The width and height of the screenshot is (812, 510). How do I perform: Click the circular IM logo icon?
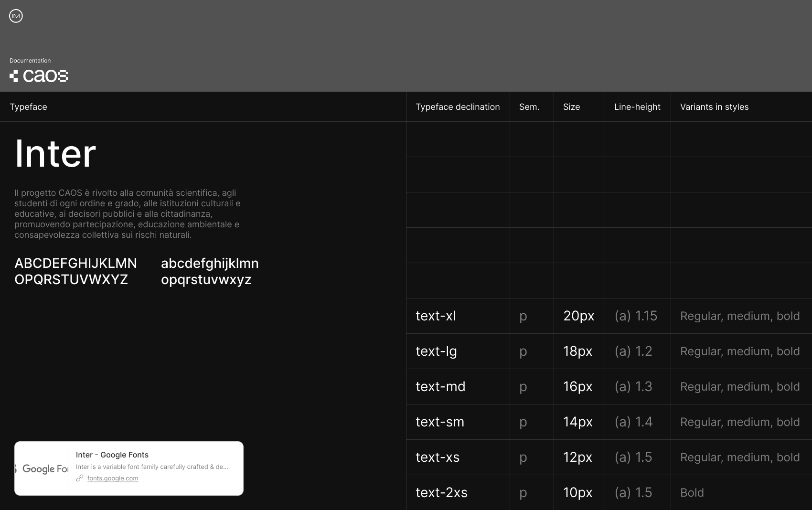point(16,16)
